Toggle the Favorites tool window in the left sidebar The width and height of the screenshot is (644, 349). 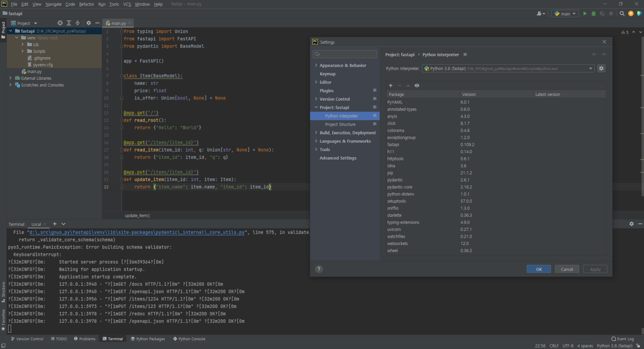click(3, 320)
